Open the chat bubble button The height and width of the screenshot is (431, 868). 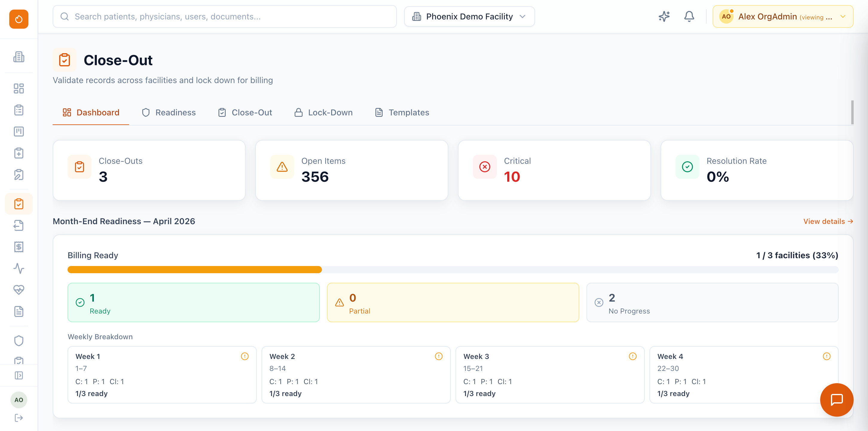836,400
